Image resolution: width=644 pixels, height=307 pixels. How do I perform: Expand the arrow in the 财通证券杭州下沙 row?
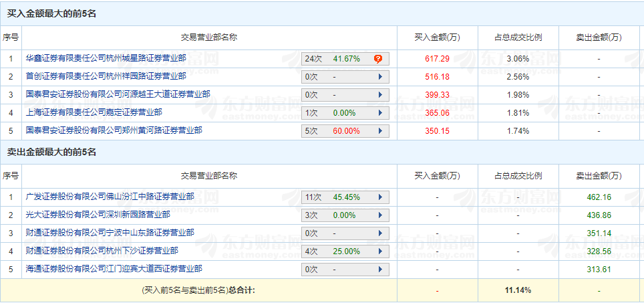click(x=380, y=251)
